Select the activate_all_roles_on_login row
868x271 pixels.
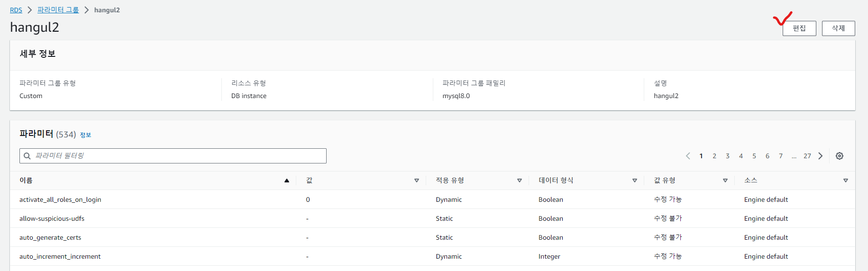coord(60,199)
